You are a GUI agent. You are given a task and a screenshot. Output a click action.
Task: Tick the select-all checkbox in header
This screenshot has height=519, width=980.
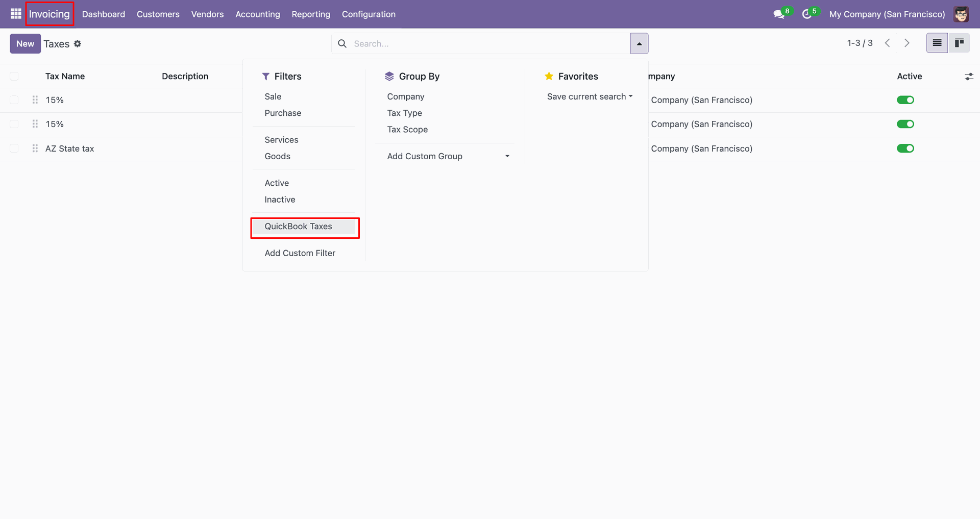tap(14, 77)
